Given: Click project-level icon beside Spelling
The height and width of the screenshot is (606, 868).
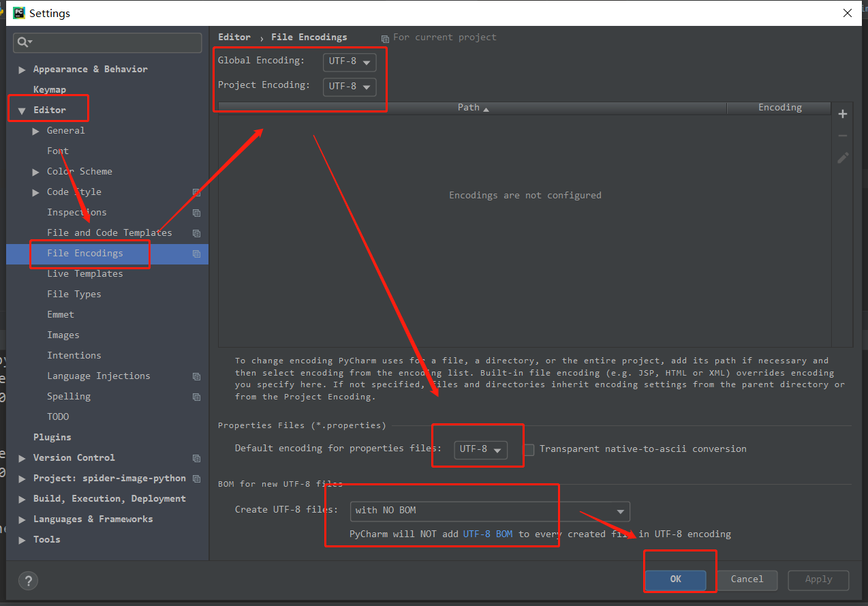Looking at the screenshot, I should coord(196,397).
